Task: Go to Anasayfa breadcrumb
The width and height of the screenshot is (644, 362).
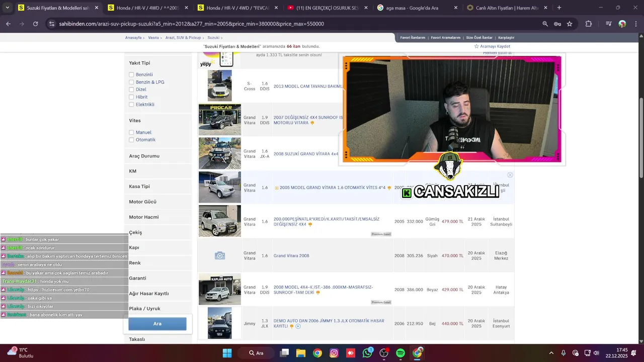Action: point(133,38)
